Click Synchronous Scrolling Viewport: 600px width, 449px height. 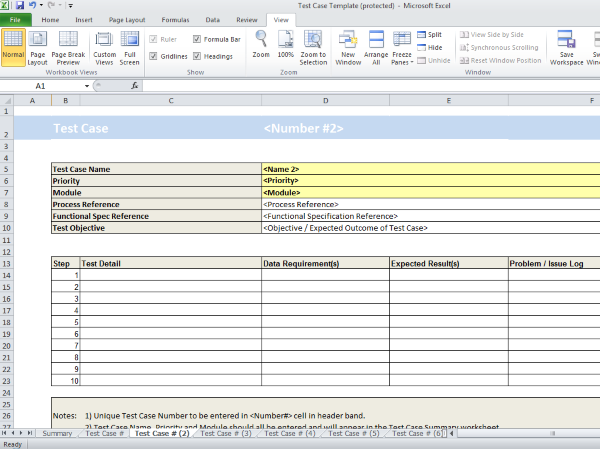pyautogui.click(x=499, y=47)
